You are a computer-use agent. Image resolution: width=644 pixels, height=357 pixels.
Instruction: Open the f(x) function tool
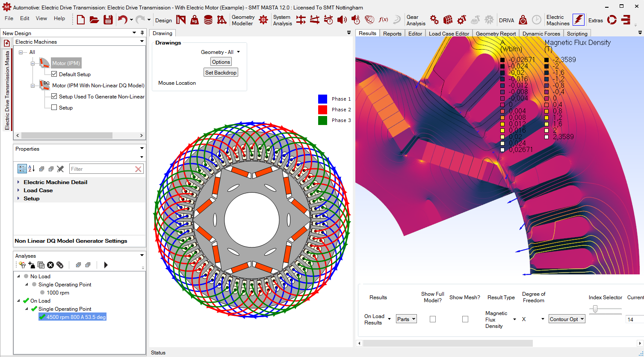pos(383,20)
